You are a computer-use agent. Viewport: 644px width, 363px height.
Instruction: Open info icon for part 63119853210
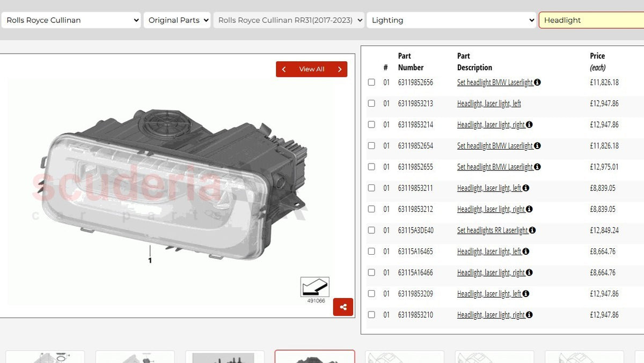(529, 315)
